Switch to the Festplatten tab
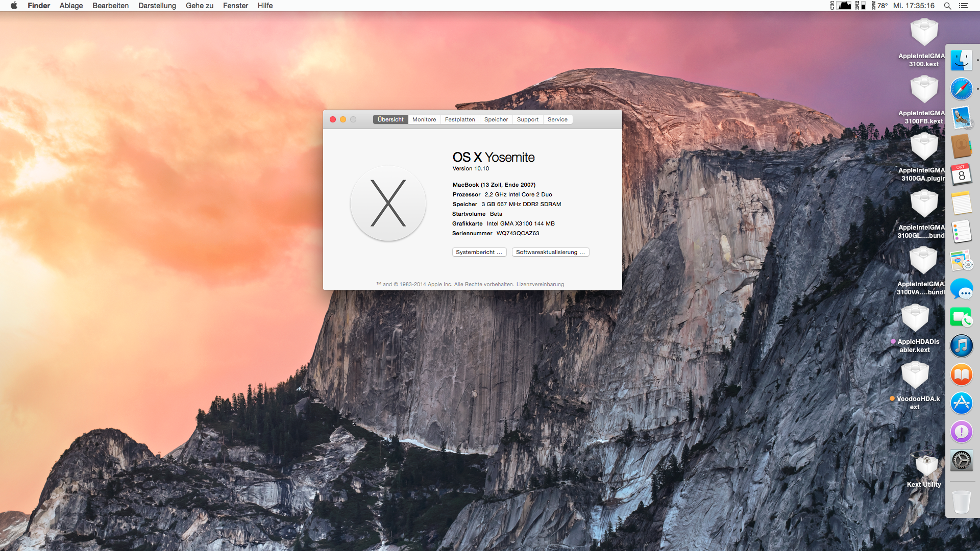 pos(460,119)
